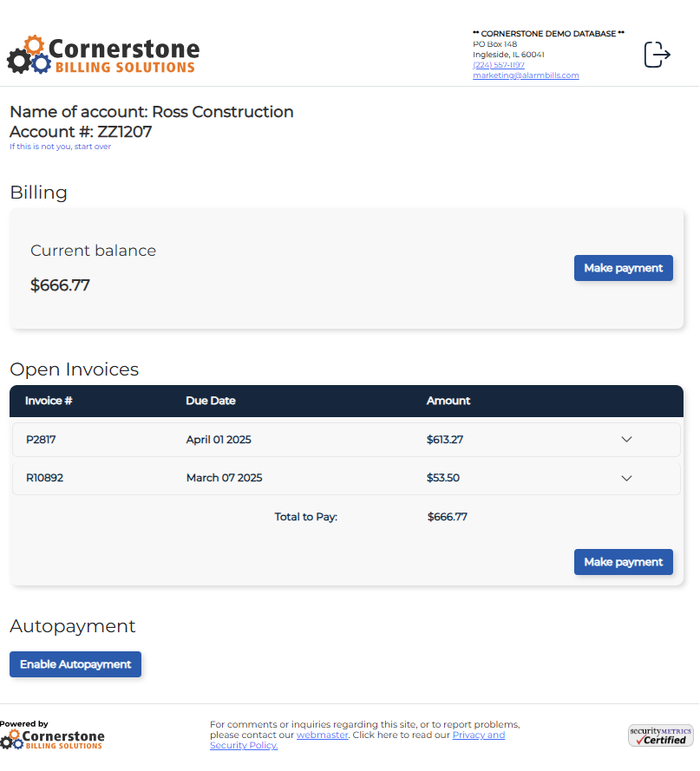The image size is (700, 771).
Task: Expand invoice P2817 using its chevron
Action: click(x=626, y=440)
